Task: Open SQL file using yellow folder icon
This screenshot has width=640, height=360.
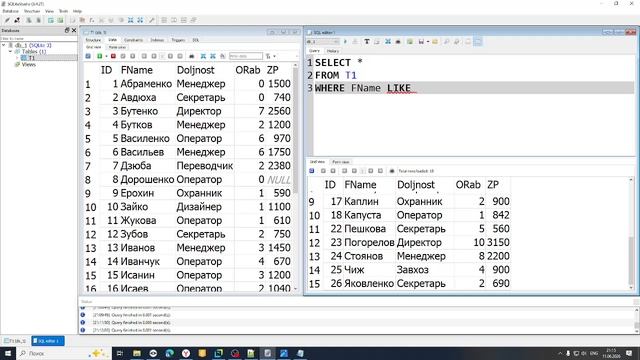Action: [x=435, y=42]
